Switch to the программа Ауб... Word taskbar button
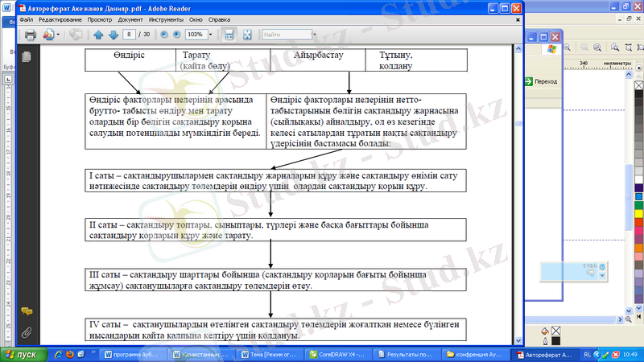 (x=133, y=355)
